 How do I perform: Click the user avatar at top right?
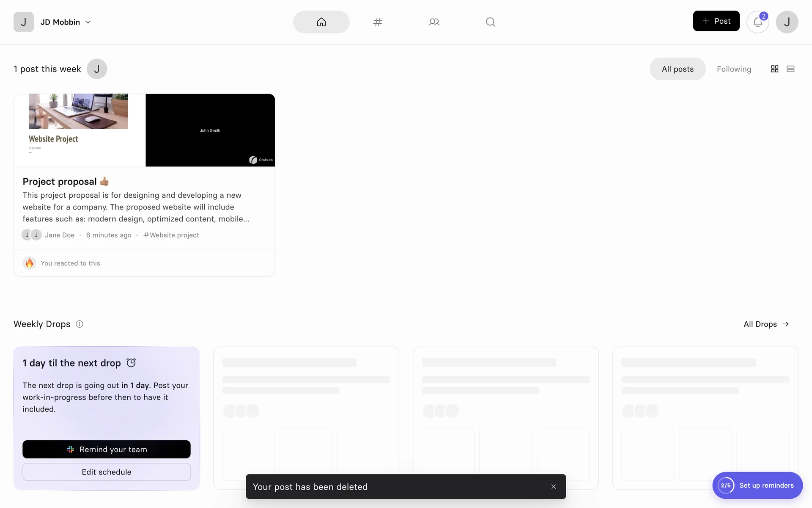click(787, 22)
